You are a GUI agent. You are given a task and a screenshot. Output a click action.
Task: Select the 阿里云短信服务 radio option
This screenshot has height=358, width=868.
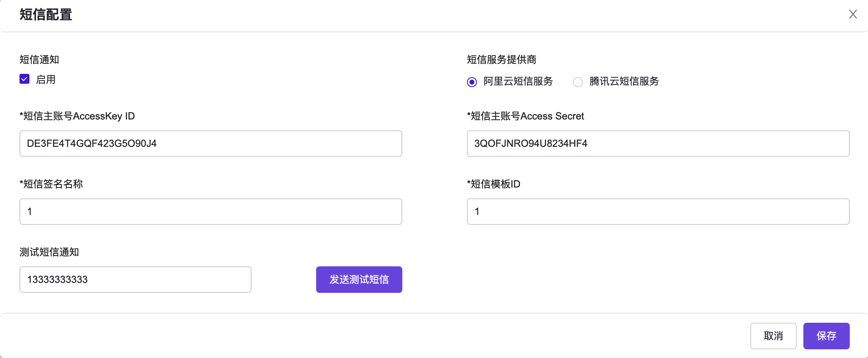tap(472, 82)
